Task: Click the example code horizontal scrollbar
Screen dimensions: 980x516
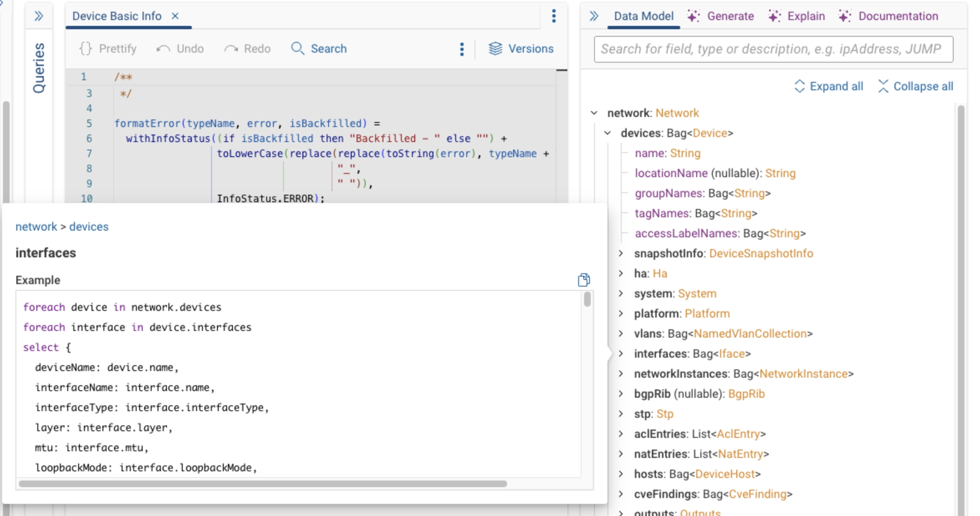Action: 263,483
